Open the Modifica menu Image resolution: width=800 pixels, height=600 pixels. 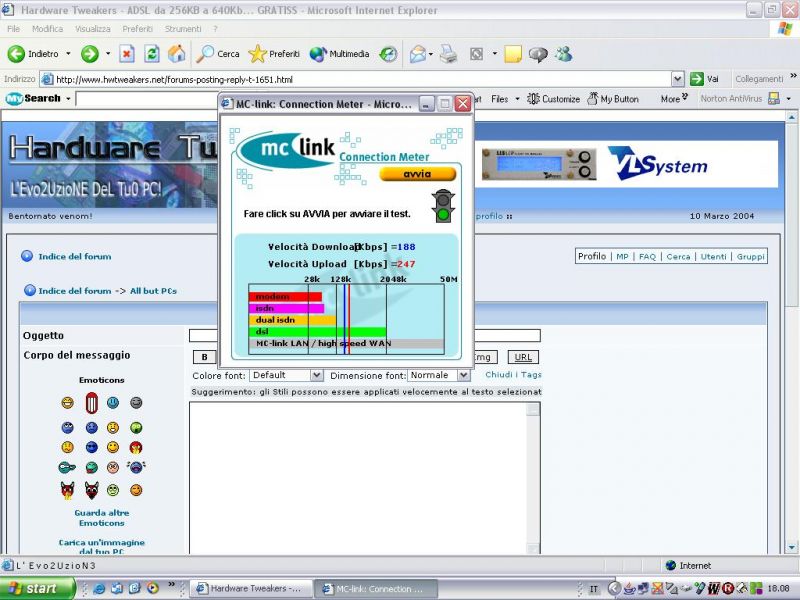[x=47, y=29]
